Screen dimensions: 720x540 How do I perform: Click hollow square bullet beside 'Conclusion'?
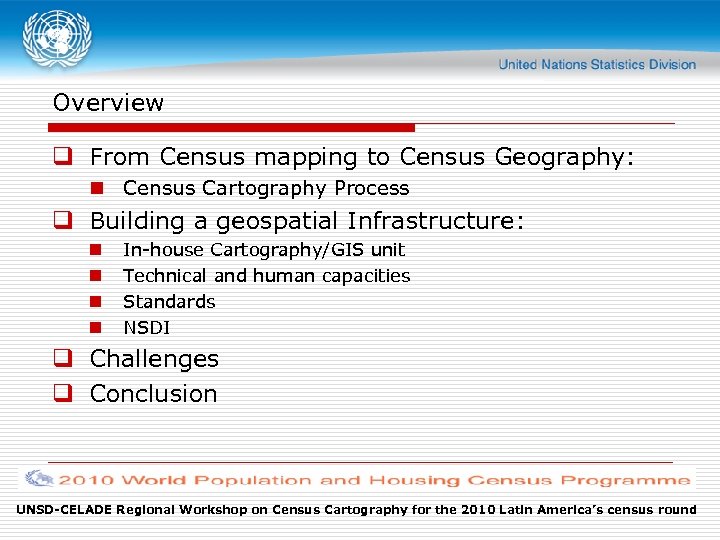(x=63, y=393)
